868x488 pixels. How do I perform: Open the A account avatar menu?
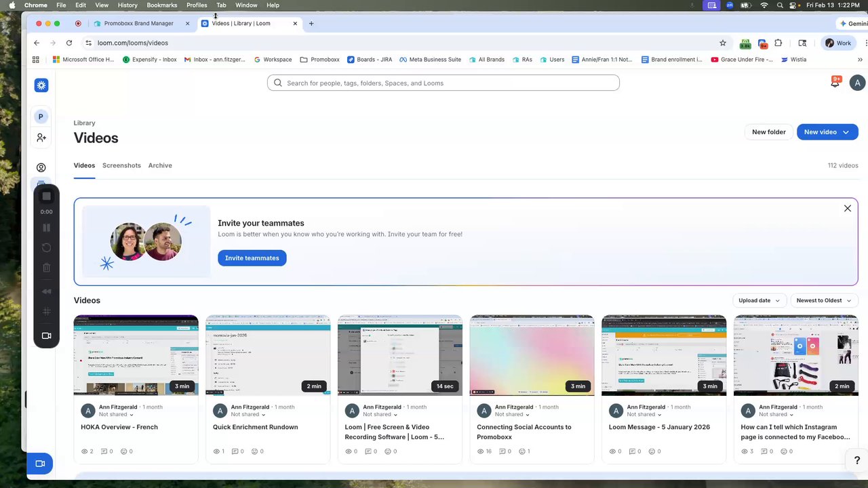point(857,83)
